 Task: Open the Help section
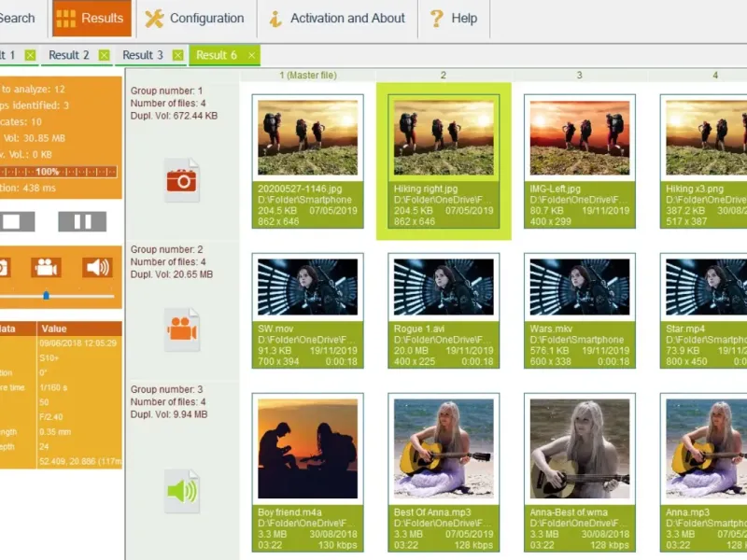coord(454,18)
